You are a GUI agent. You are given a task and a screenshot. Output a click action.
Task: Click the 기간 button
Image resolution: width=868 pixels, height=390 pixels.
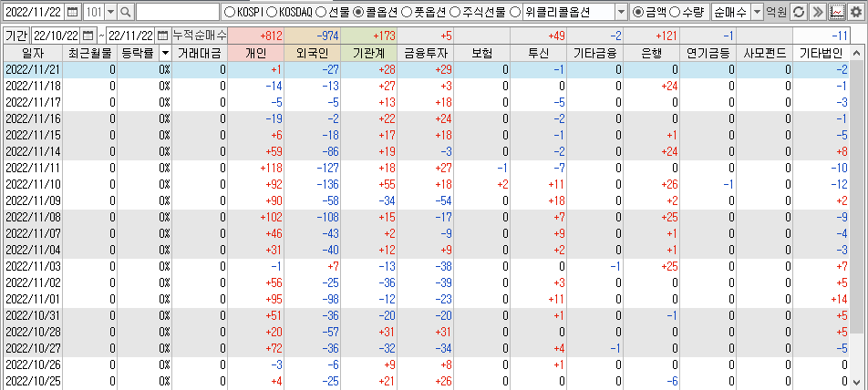[15, 35]
